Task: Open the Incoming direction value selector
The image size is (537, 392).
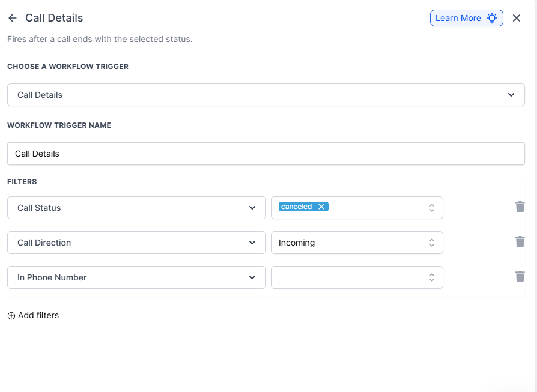Action: click(357, 243)
